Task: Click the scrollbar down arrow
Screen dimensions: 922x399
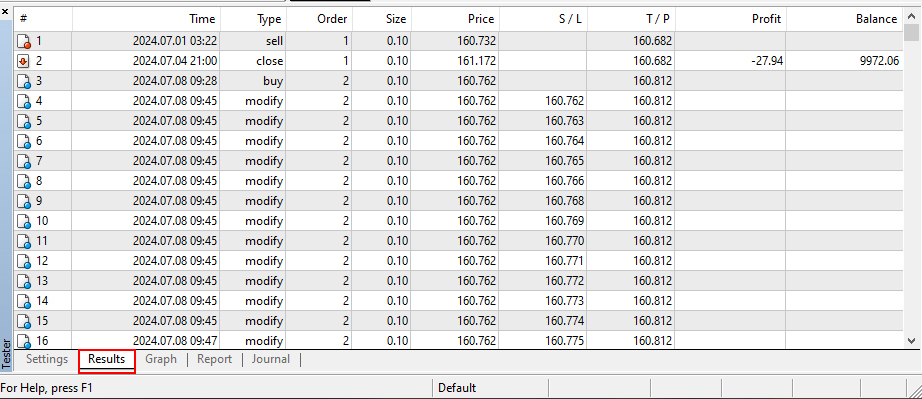Action: pos(911,340)
